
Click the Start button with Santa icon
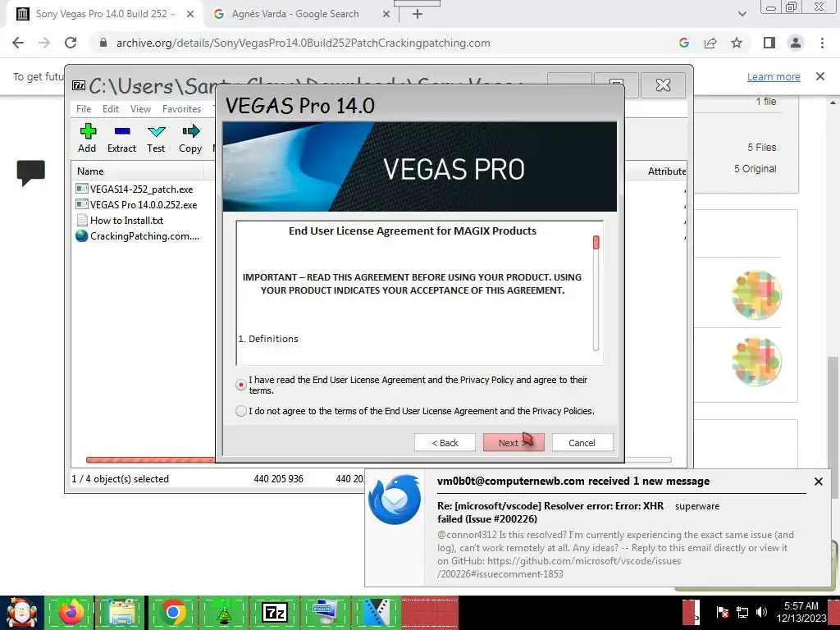21,614
